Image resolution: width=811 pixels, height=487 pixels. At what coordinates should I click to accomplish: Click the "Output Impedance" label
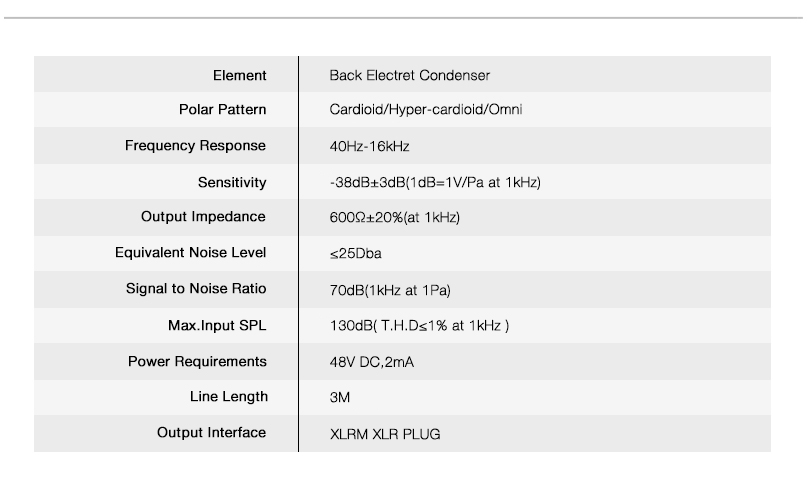click(x=203, y=217)
